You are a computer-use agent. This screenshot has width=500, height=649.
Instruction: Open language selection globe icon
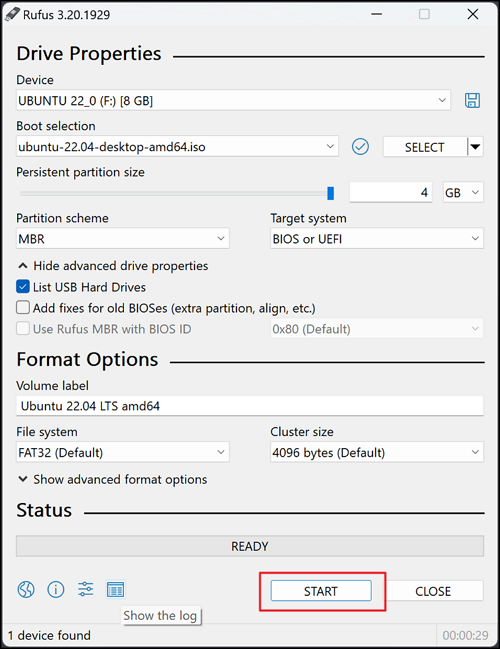[26, 589]
